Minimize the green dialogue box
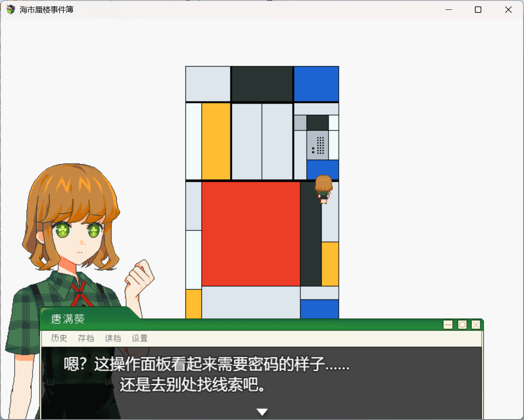Screen dimensions: 524x420 (448, 325)
